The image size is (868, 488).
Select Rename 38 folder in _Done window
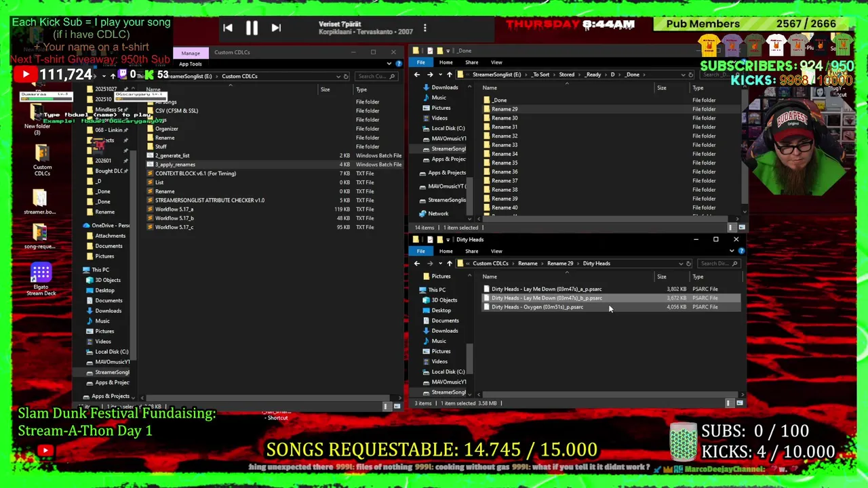point(504,190)
